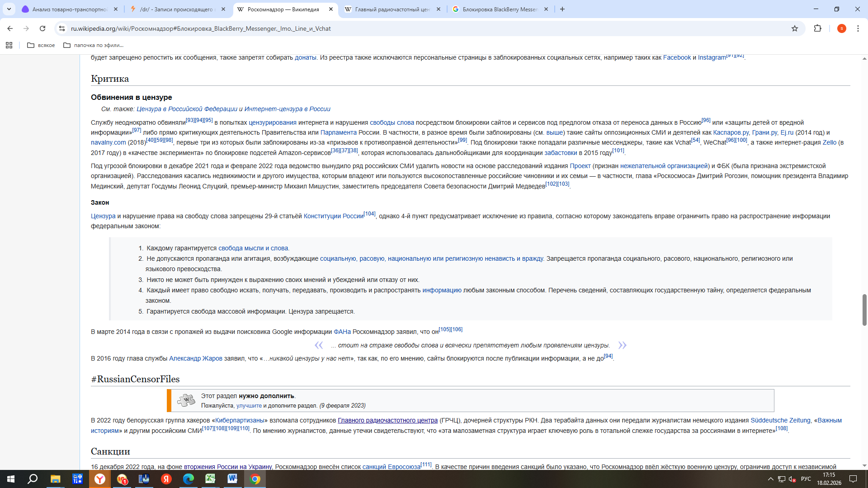Open the 'папочка по эфили...' bookmarks folder

94,45
